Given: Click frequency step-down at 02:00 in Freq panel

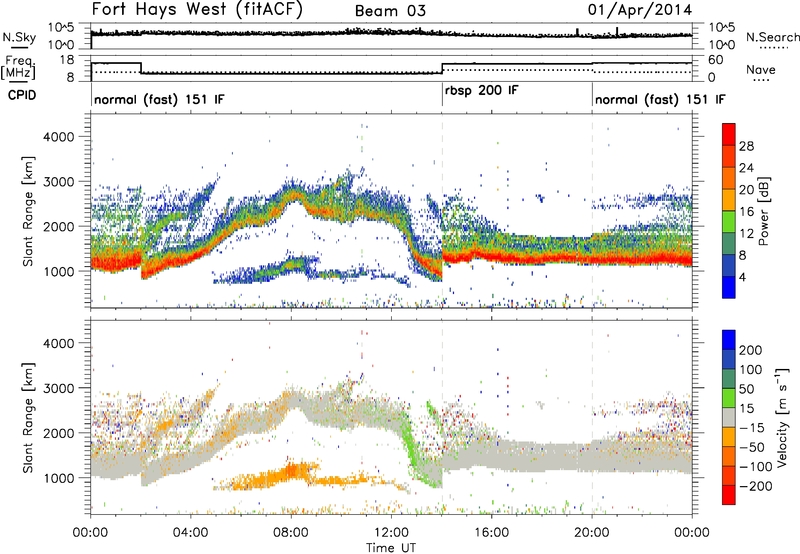Looking at the screenshot, I should click(141, 68).
